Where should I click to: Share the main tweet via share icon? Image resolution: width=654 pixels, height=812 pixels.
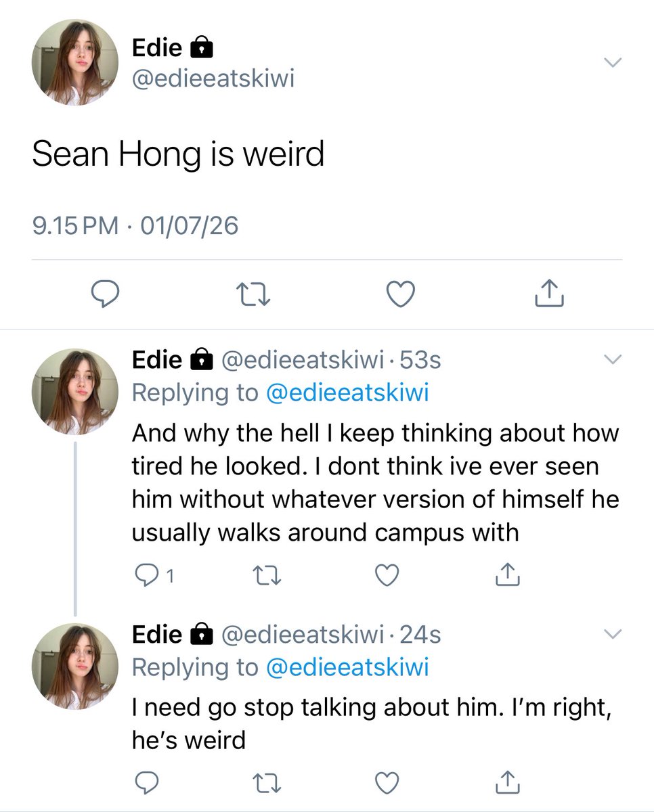click(549, 292)
